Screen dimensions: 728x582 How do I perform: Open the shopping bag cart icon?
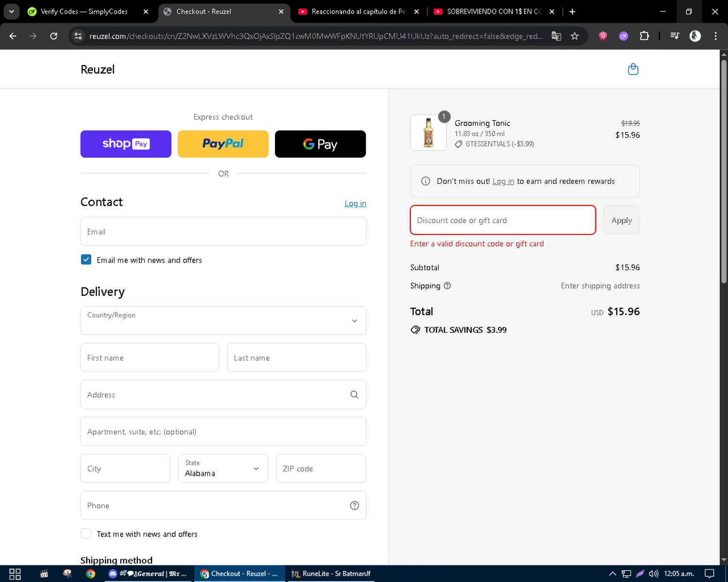pos(633,69)
